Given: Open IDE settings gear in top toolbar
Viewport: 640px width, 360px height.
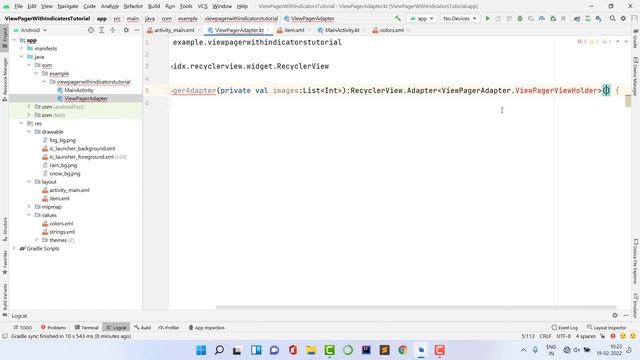Looking at the screenshot, I should (623, 18).
